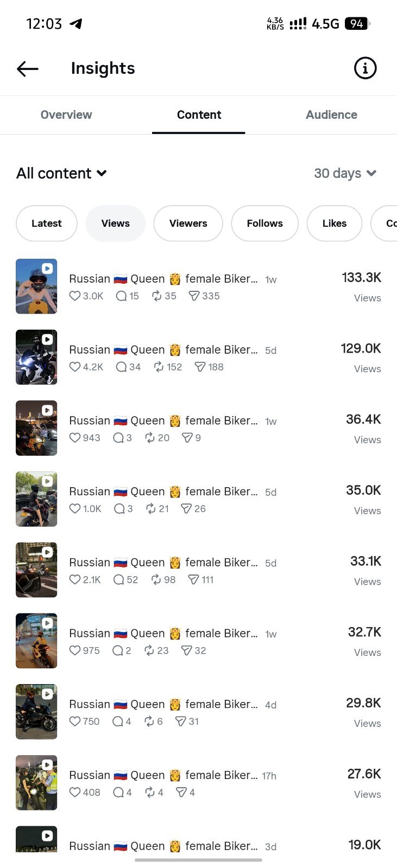Viewport: 397px width, 868px height.
Task: Switch to the Overview tab
Action: coord(66,115)
